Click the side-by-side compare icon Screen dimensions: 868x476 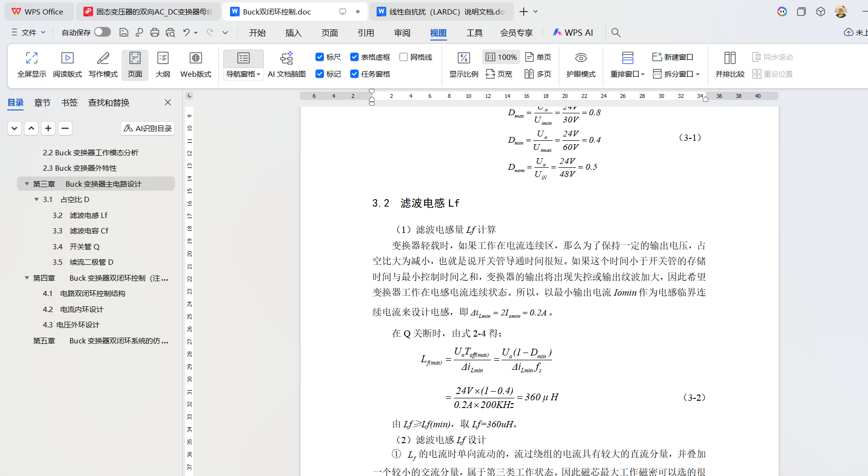[x=730, y=64]
